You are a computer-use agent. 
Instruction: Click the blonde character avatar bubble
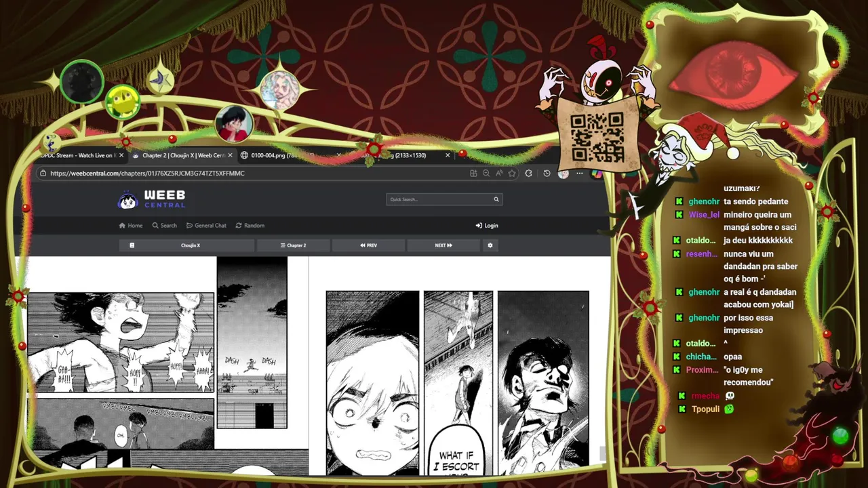(x=279, y=89)
